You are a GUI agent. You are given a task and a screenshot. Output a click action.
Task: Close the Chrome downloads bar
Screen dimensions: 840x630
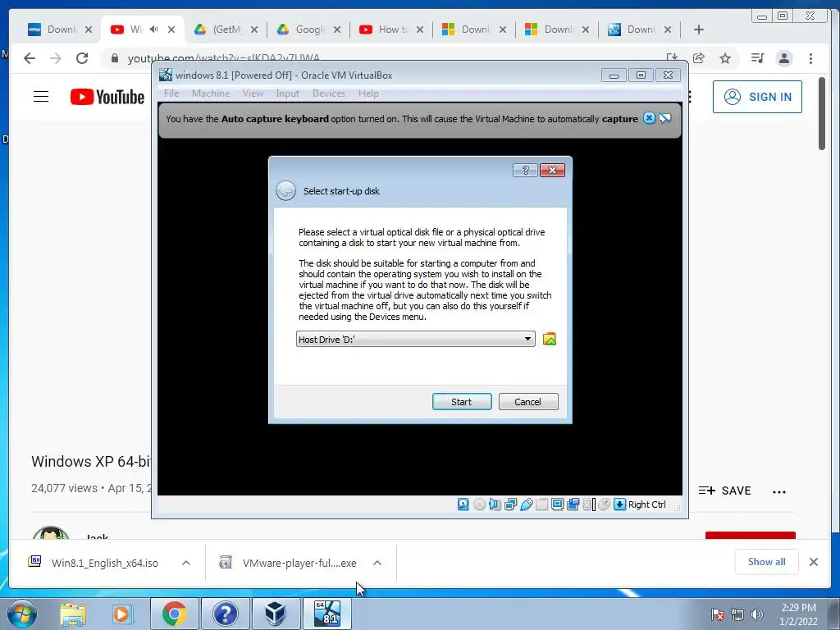pos(813,562)
